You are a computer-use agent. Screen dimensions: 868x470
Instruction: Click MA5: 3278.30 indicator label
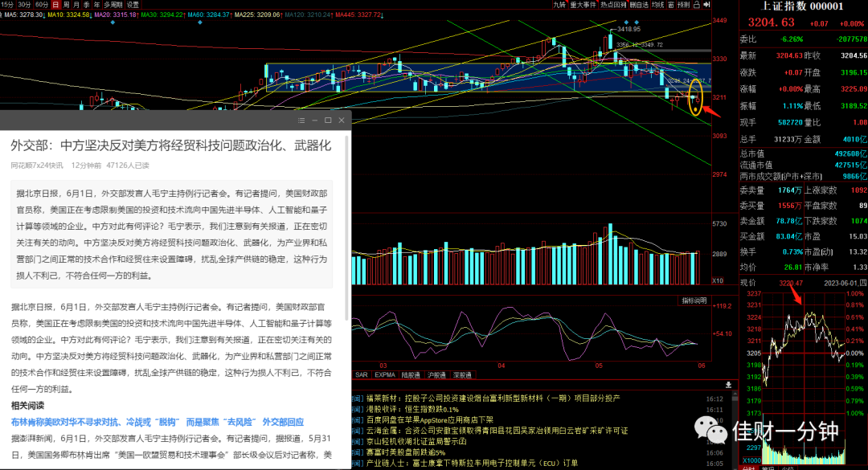tap(23, 14)
